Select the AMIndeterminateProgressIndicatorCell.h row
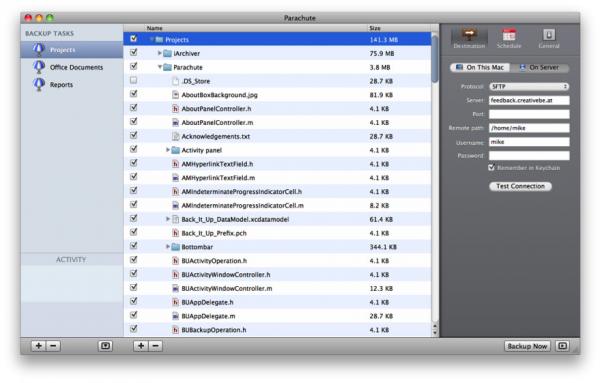Viewport: 600px width, 383px height. click(277, 192)
